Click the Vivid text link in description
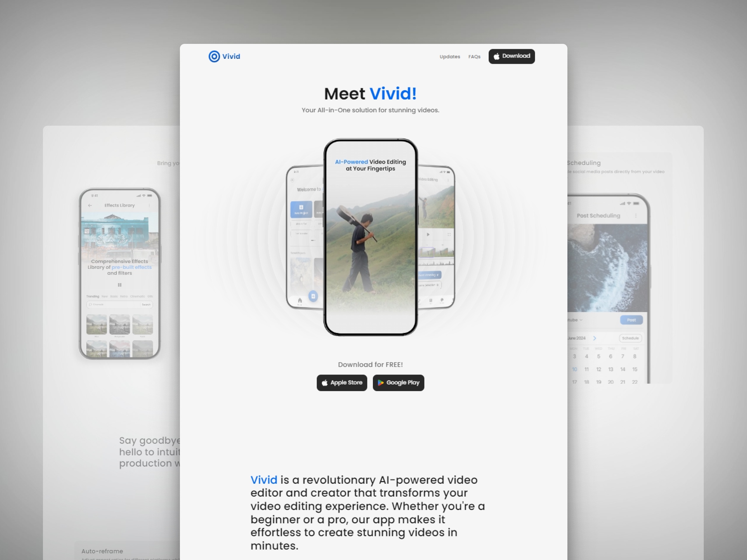The image size is (747, 560). (x=264, y=480)
